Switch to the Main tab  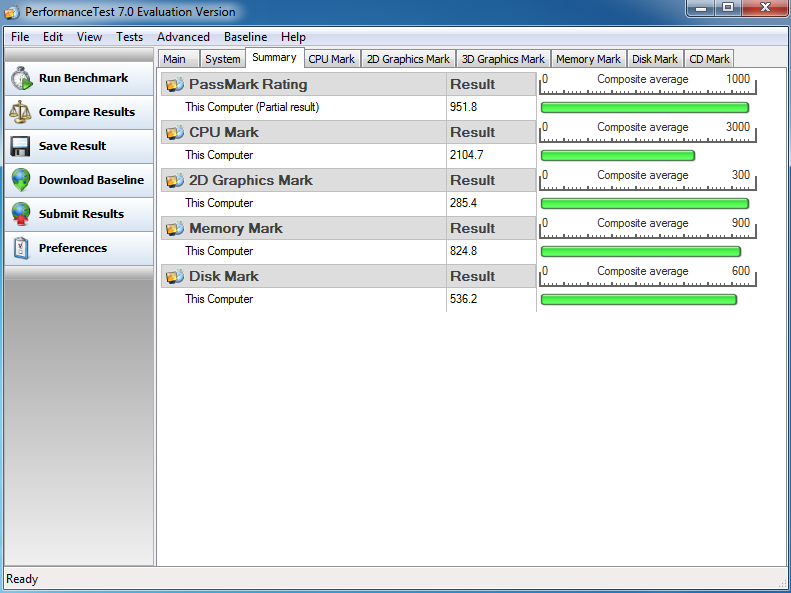[179, 59]
